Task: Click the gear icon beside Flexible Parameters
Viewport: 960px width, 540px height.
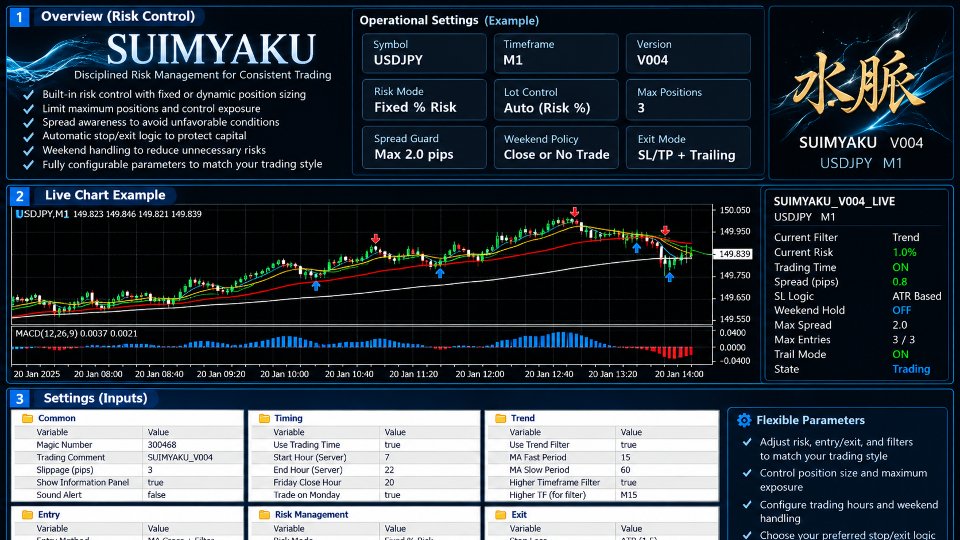Action: coord(744,420)
